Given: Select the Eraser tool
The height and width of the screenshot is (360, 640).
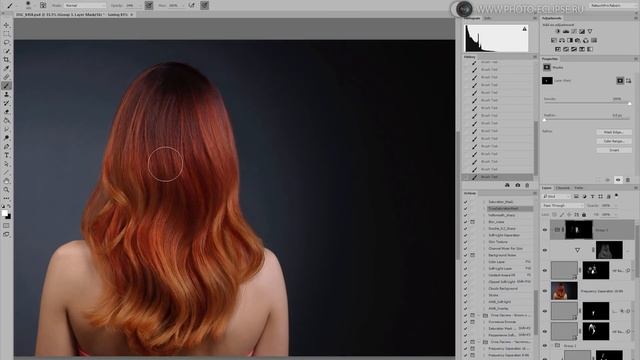Looking at the screenshot, I should coord(6,112).
